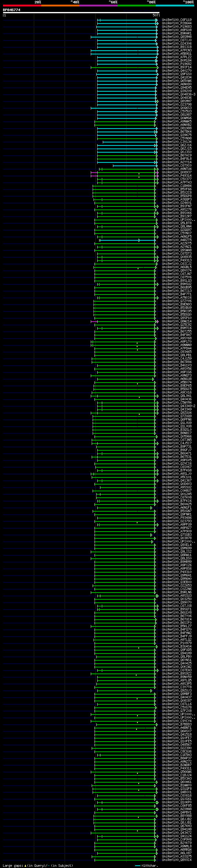Select hit label UniRef100_C6T9I0
Viewport: 197px width, 868px height.
click(x=177, y=165)
